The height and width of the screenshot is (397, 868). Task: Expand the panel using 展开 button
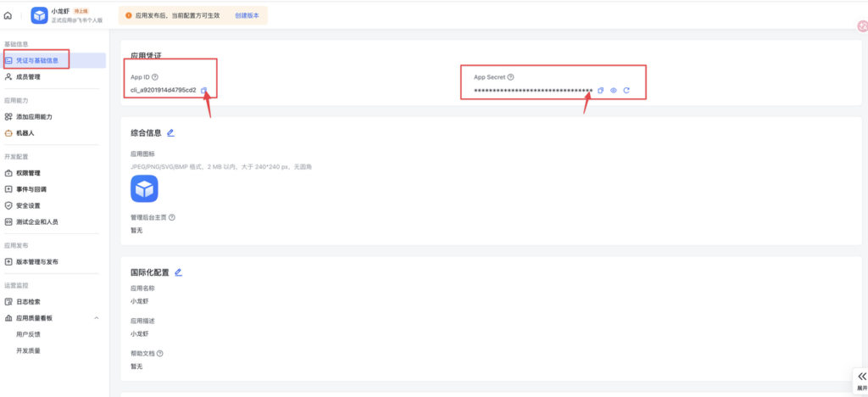[x=861, y=381]
